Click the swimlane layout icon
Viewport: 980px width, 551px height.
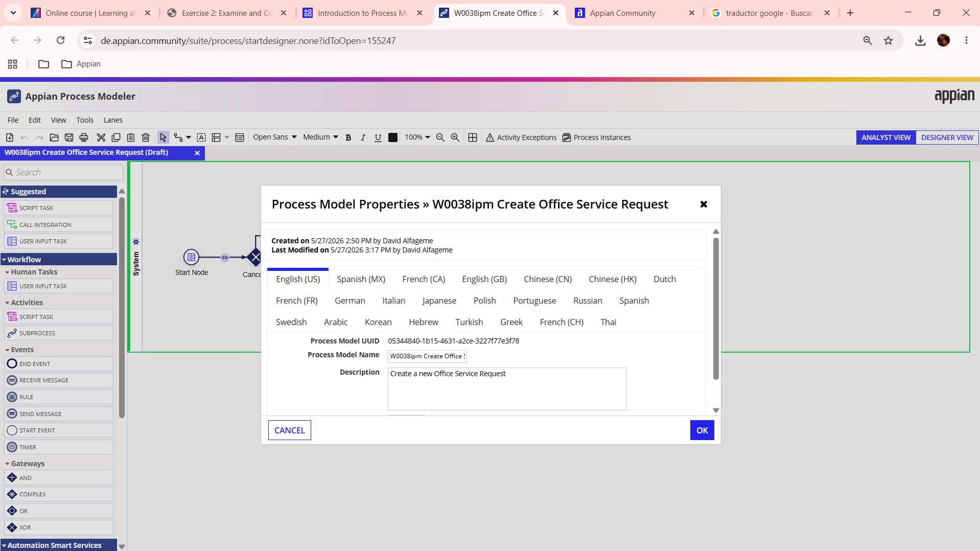coord(216,137)
